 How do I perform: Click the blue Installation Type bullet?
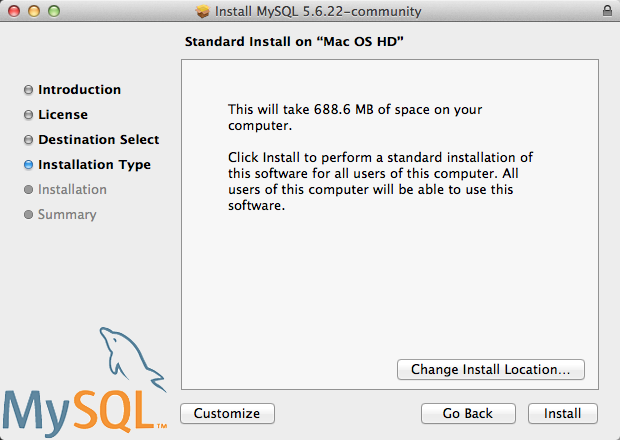point(28,164)
